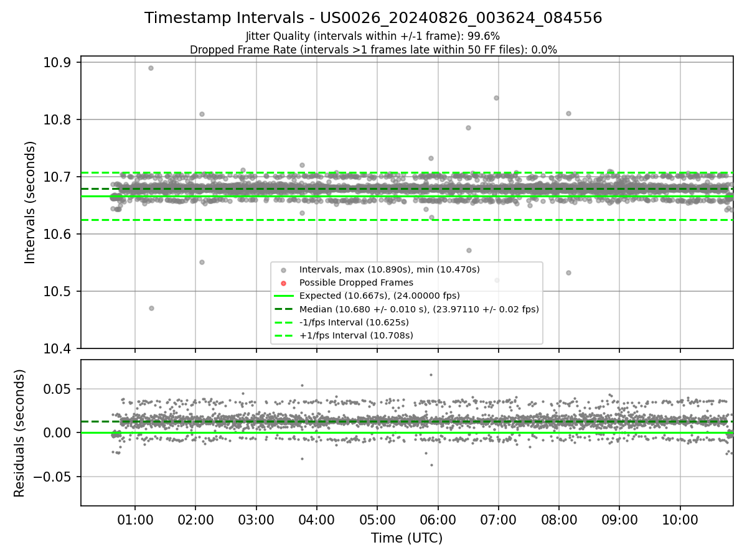Click legend entry '-1/fps Interval (10.625s)'
The image size is (747, 560).
354,322
